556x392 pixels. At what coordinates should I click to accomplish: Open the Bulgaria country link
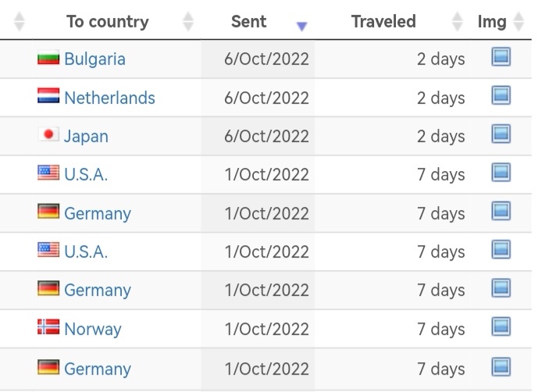[94, 59]
